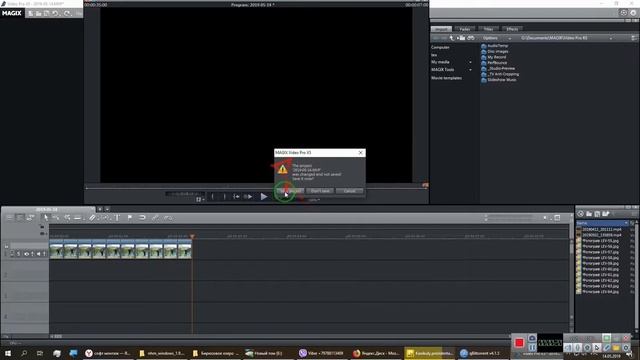Screen dimensions: 640x360
Task: Click the link/group objects icon
Action: pyautogui.click(x=155, y=218)
